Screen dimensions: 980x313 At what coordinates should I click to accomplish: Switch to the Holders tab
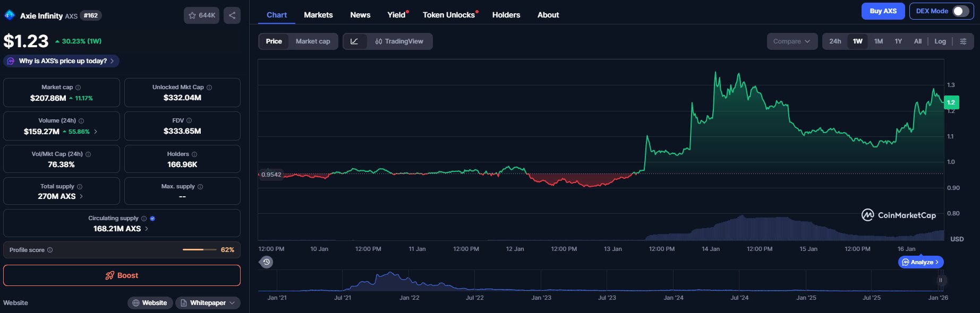pyautogui.click(x=506, y=15)
